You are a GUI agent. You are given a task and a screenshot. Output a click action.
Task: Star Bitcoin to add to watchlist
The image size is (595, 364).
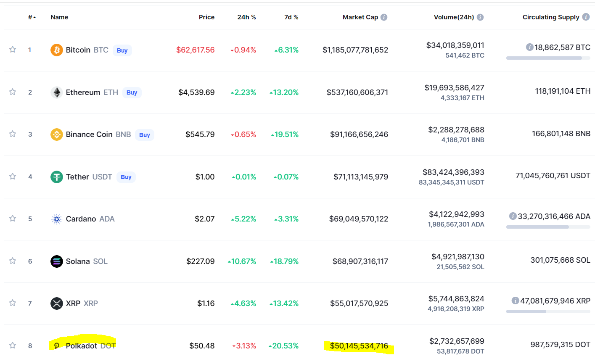tap(13, 50)
